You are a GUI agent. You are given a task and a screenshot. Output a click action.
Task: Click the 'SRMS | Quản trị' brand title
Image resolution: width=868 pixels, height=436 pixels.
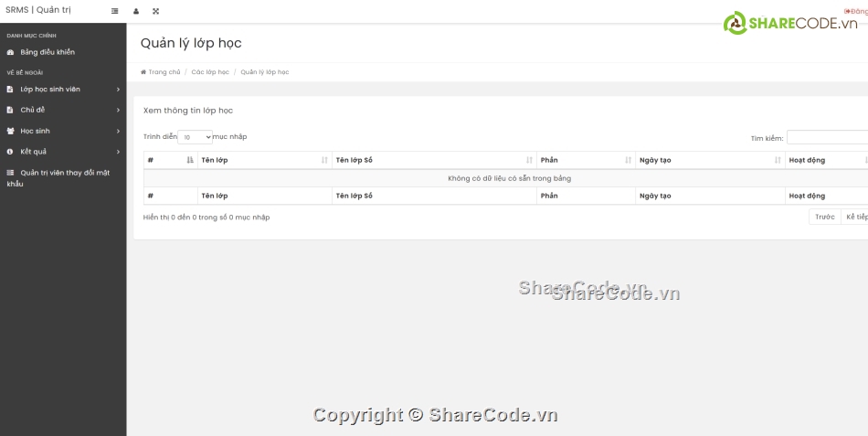pos(38,11)
